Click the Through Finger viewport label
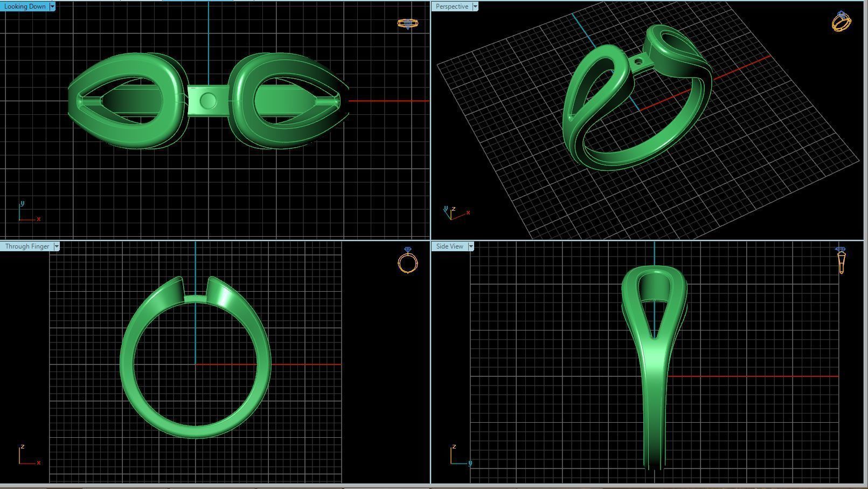Screen dimensions: 868x489 click(27, 246)
